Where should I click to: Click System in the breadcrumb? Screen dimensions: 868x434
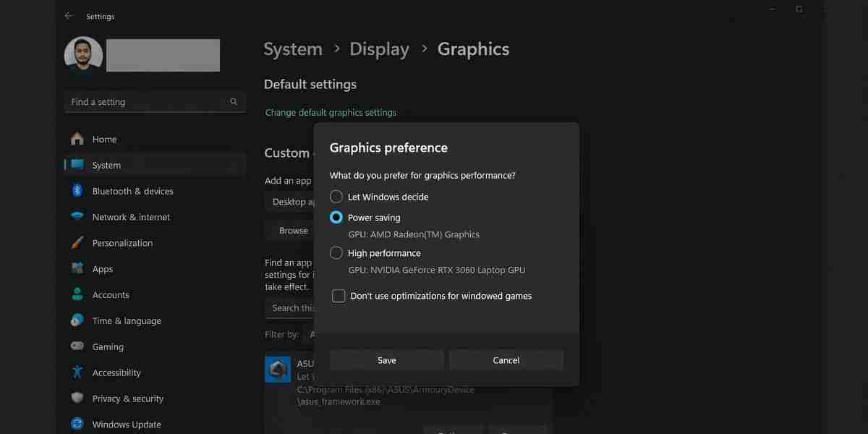(x=293, y=49)
